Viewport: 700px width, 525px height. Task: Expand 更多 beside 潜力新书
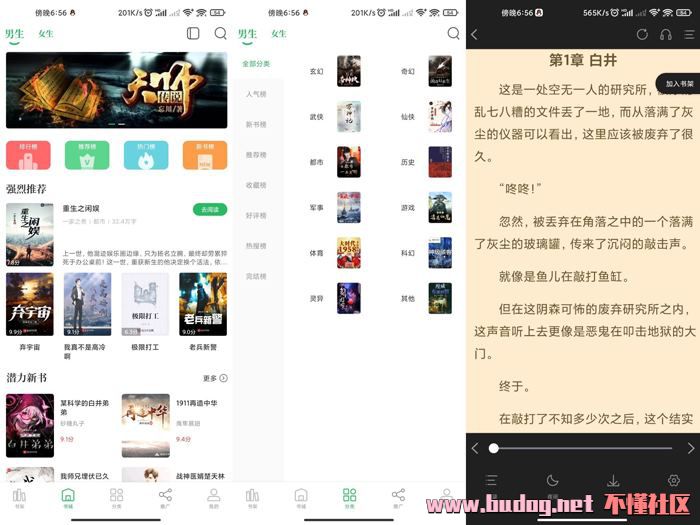pos(215,378)
